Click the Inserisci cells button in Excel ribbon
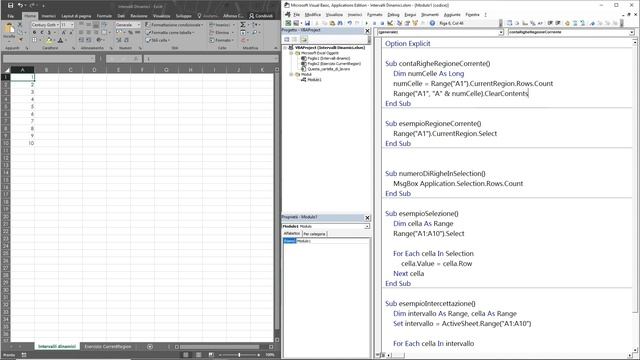Screen dimensions: 640x360 [x=221, y=25]
